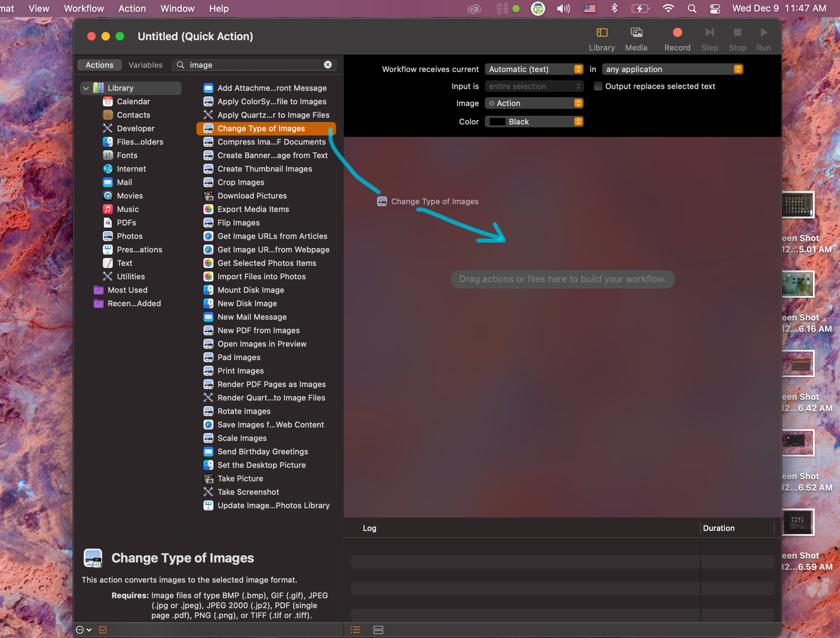This screenshot has height=638, width=840.
Task: Click the image search input field
Action: tap(255, 65)
